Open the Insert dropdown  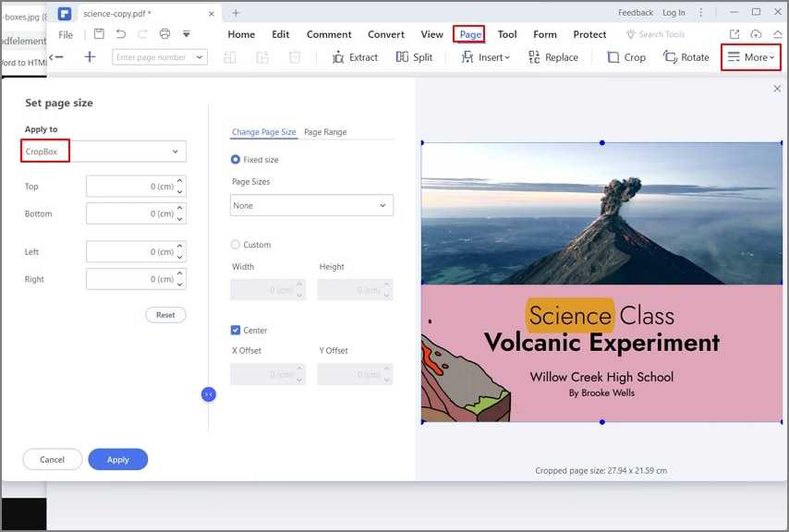point(486,57)
